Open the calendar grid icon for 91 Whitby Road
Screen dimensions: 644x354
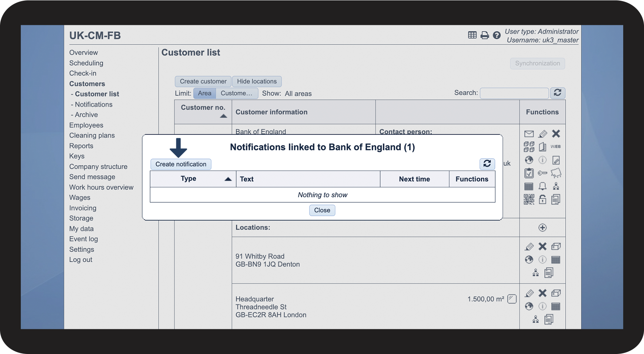tap(556, 260)
